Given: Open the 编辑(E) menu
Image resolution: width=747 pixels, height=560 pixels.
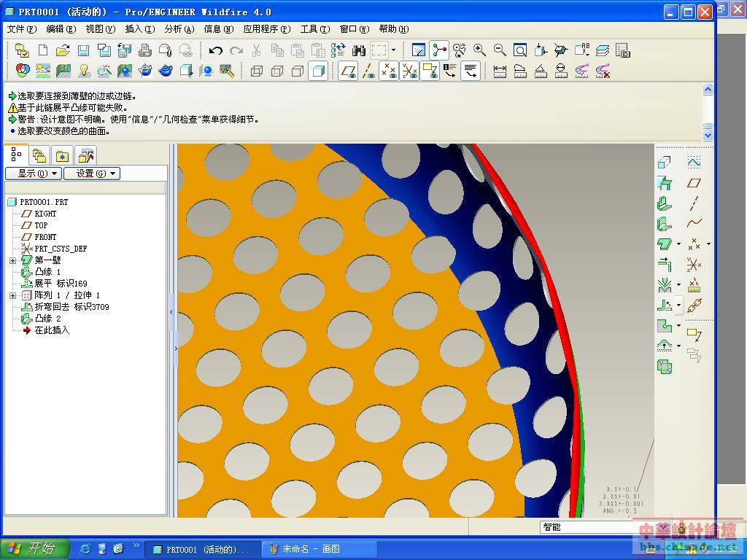Looking at the screenshot, I should pos(61,29).
